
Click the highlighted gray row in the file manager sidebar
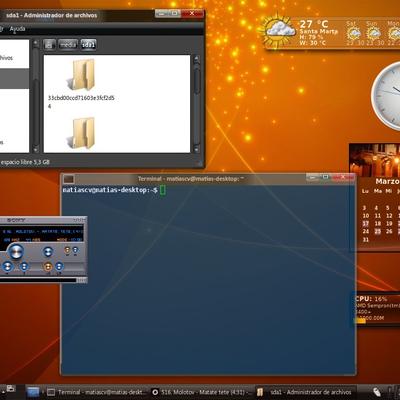tap(14, 79)
